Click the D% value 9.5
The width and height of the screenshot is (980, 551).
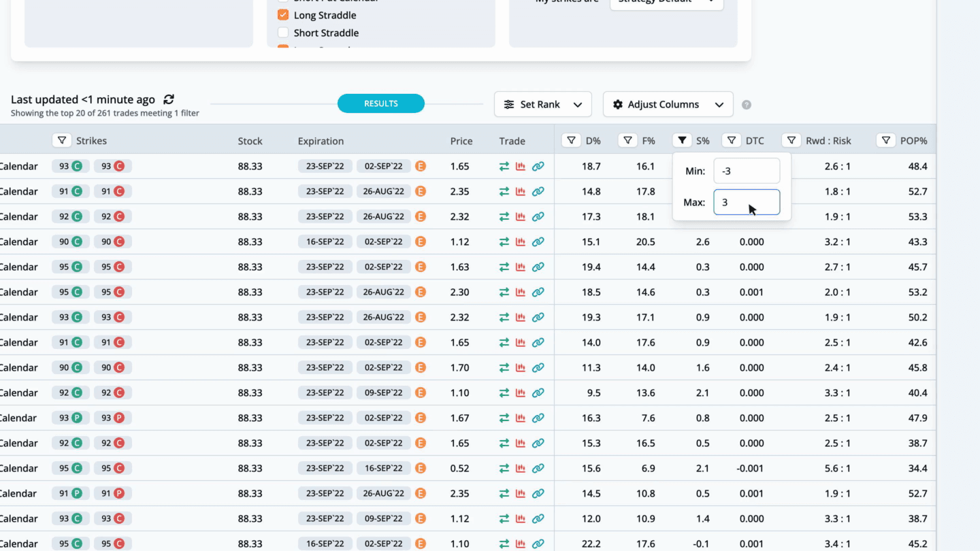pyautogui.click(x=593, y=393)
